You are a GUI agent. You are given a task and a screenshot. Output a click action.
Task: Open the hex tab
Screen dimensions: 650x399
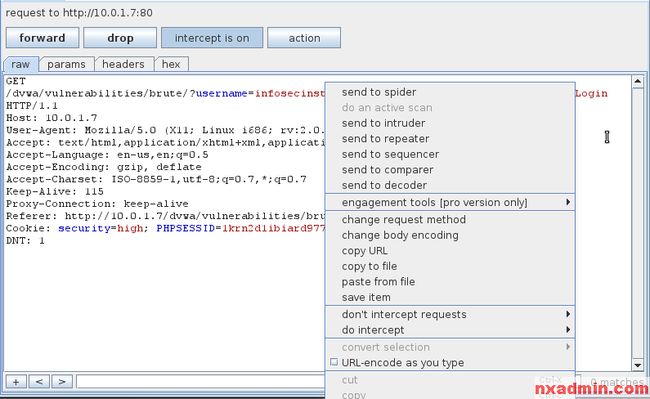point(171,65)
